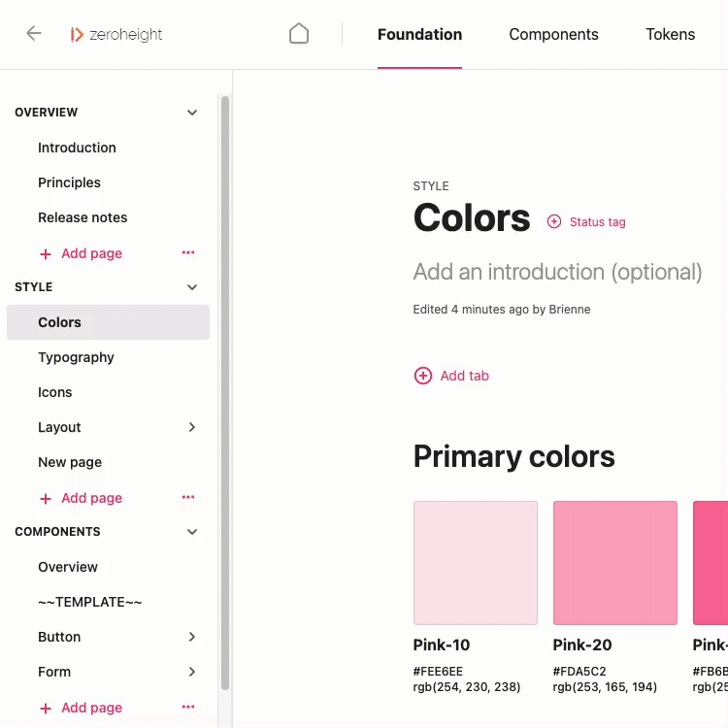Viewport: 728px width, 728px height.
Task: Open the New page item
Action: pos(70,462)
